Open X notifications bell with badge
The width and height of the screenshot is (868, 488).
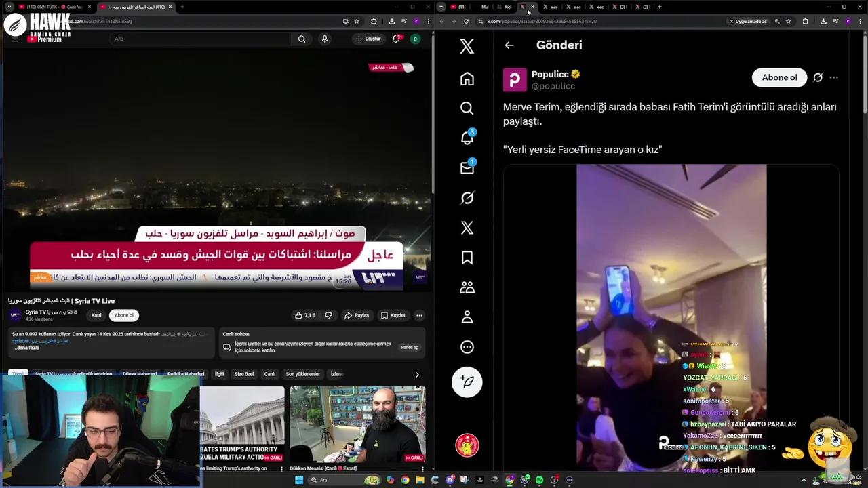pos(467,138)
